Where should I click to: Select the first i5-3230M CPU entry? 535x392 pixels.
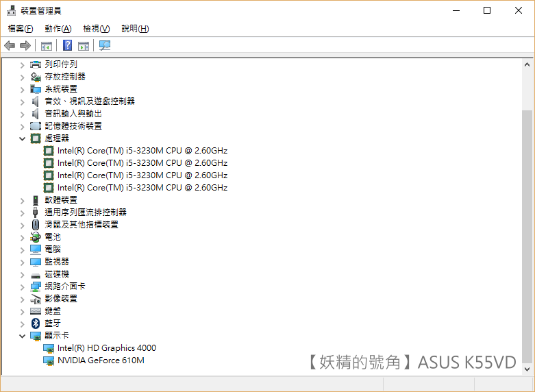pyautogui.click(x=142, y=151)
